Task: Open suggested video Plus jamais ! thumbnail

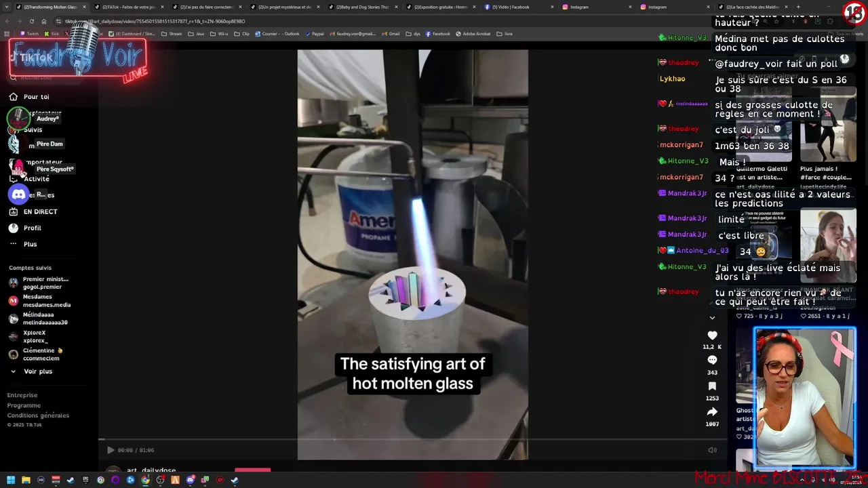Action: [x=828, y=124]
